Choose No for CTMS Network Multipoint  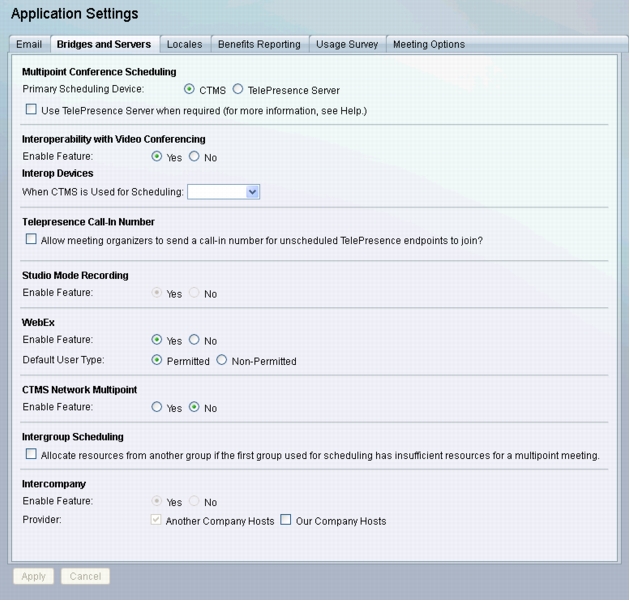pyautogui.click(x=194, y=407)
